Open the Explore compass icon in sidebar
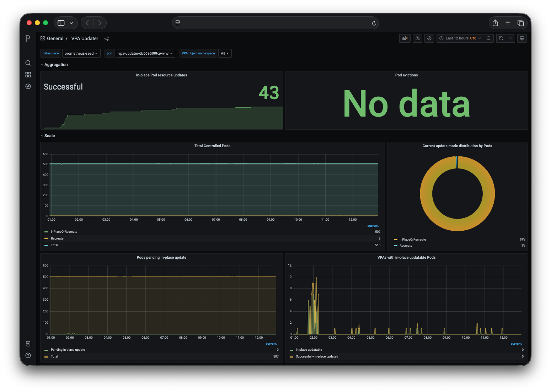This screenshot has width=551, height=392. (x=28, y=86)
